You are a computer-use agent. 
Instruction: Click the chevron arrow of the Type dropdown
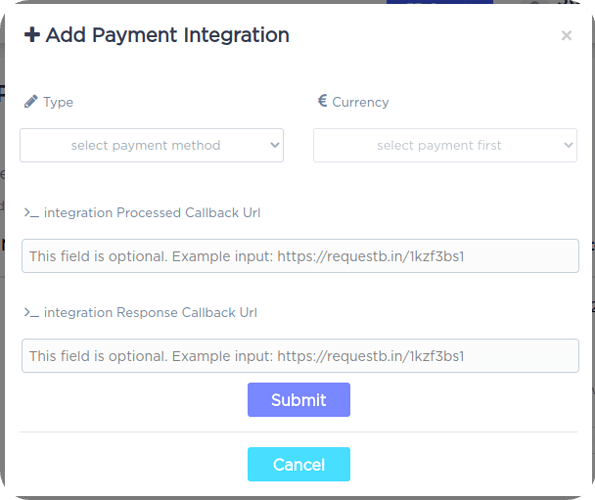click(275, 145)
